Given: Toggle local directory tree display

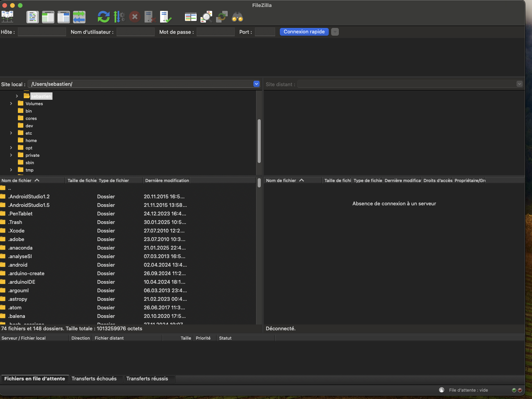Looking at the screenshot, I should point(48,17).
